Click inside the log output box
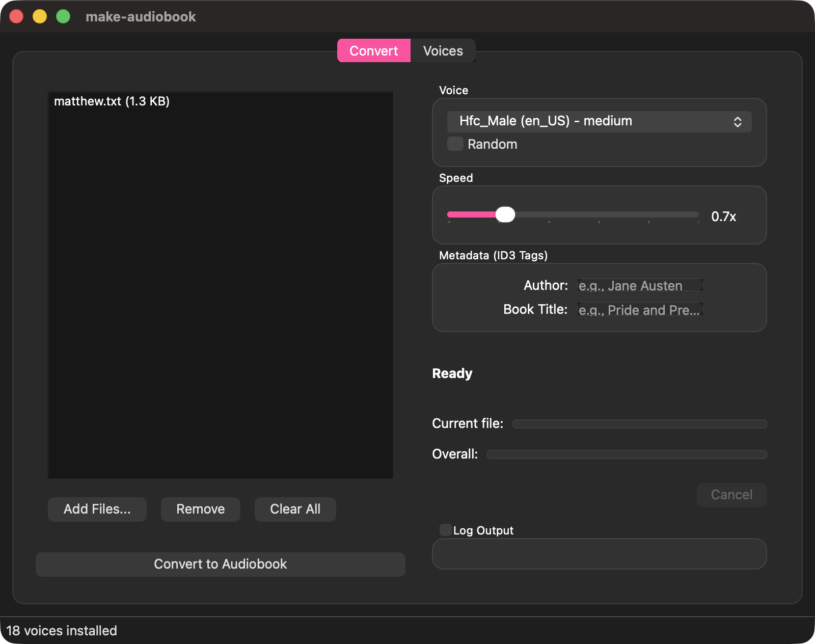The height and width of the screenshot is (644, 815). (599, 554)
